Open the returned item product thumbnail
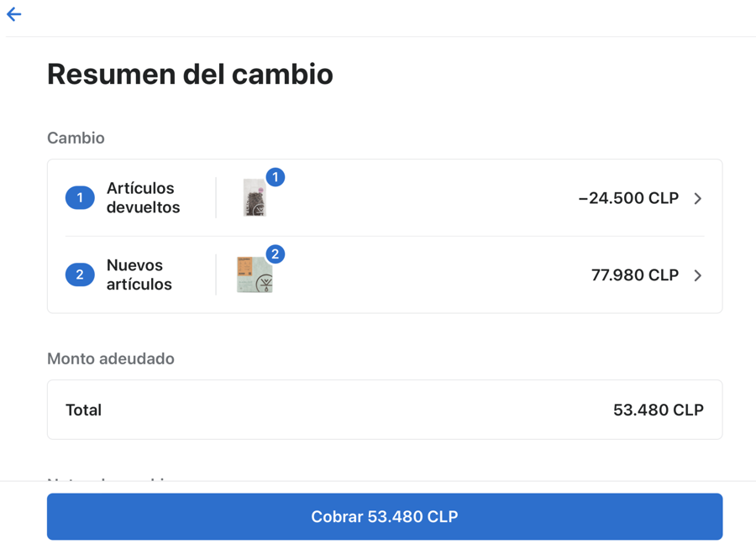The height and width of the screenshot is (549, 756). 255,199
